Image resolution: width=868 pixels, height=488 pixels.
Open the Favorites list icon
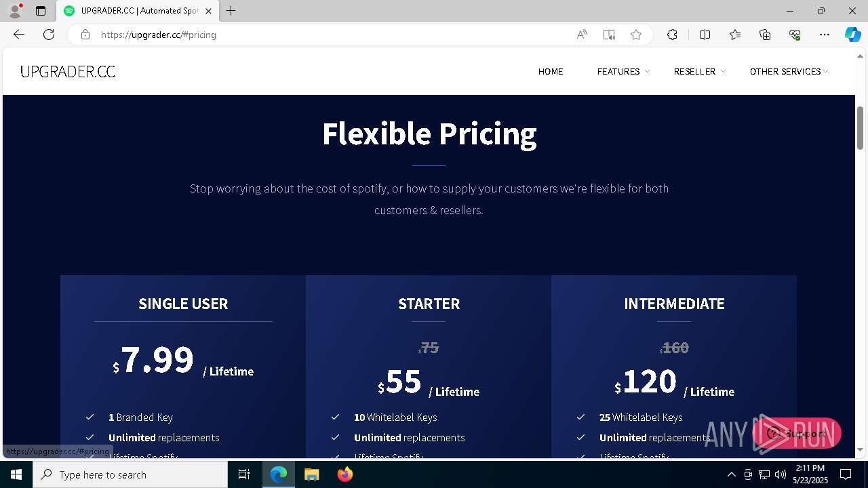(x=735, y=35)
